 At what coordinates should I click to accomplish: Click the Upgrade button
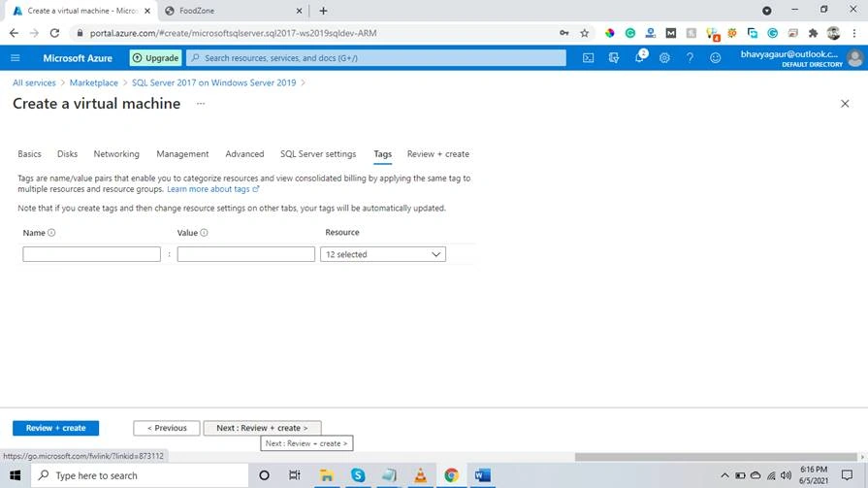click(x=155, y=57)
